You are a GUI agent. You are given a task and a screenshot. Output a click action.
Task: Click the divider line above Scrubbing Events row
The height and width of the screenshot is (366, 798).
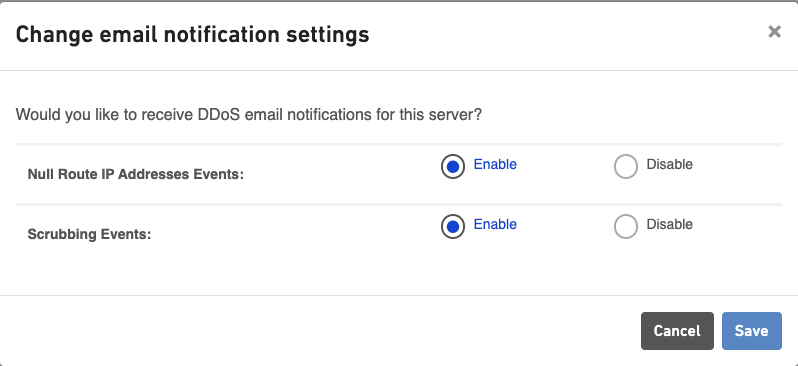398,205
